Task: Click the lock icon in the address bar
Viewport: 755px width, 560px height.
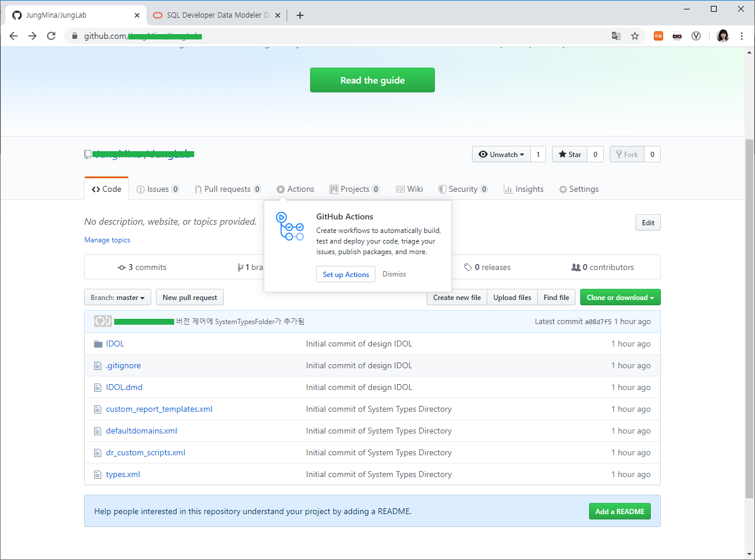Action: point(75,36)
